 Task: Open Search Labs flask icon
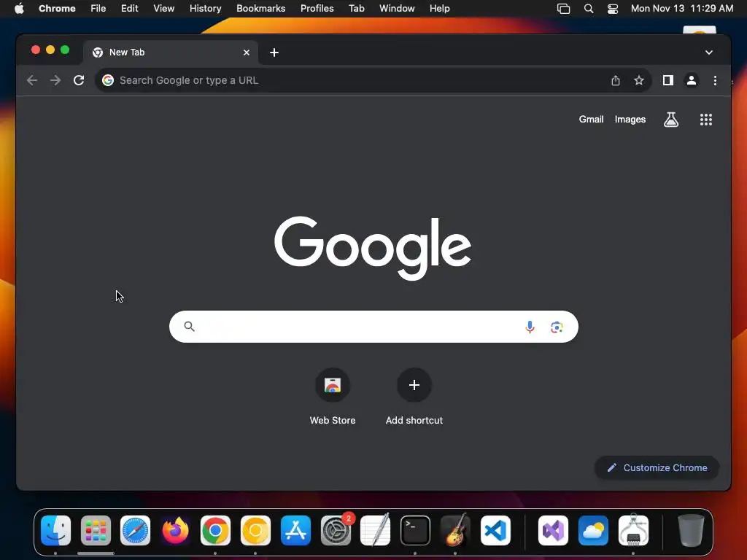(x=671, y=120)
